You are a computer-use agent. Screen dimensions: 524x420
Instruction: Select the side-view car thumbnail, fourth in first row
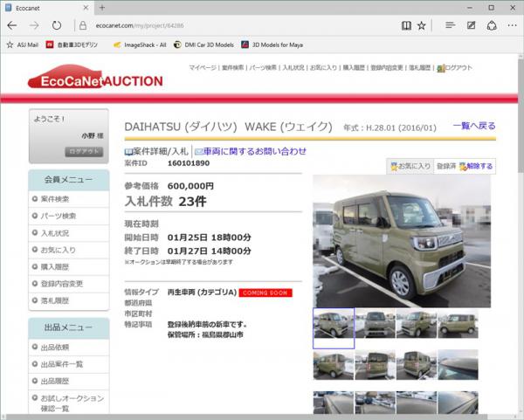(458, 323)
